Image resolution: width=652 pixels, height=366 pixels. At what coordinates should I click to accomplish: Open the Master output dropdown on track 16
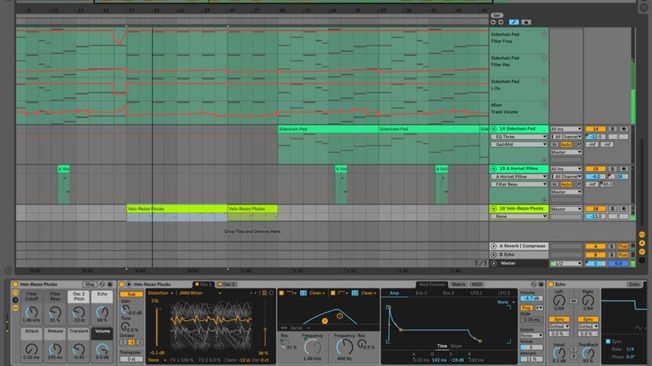tap(566, 209)
